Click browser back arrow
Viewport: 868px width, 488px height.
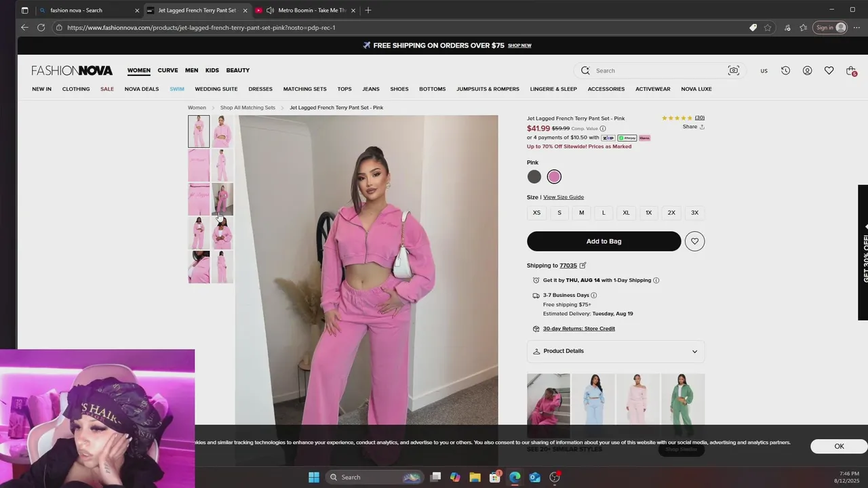click(x=24, y=28)
